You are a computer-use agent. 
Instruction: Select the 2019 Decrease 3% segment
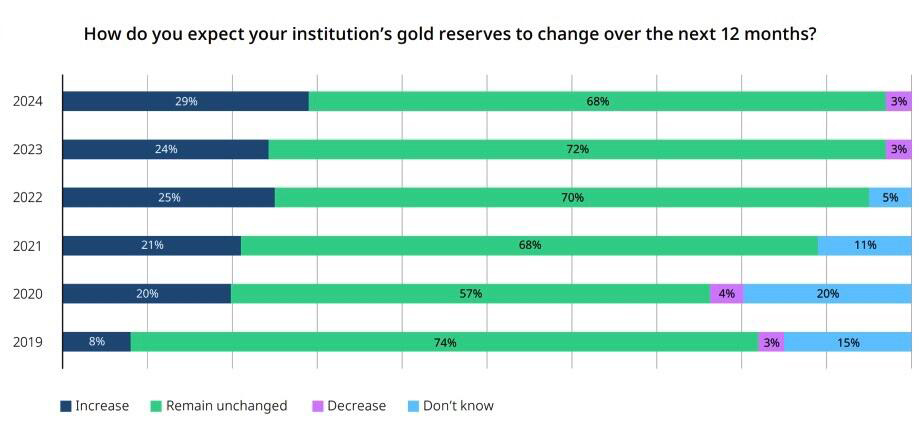tap(771, 342)
